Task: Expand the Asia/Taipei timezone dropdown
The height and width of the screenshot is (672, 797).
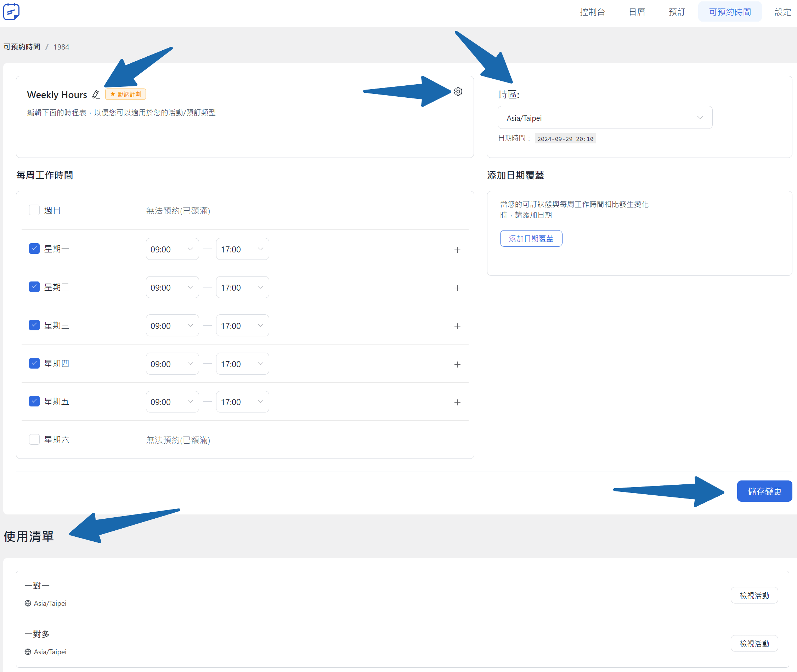Action: click(605, 118)
